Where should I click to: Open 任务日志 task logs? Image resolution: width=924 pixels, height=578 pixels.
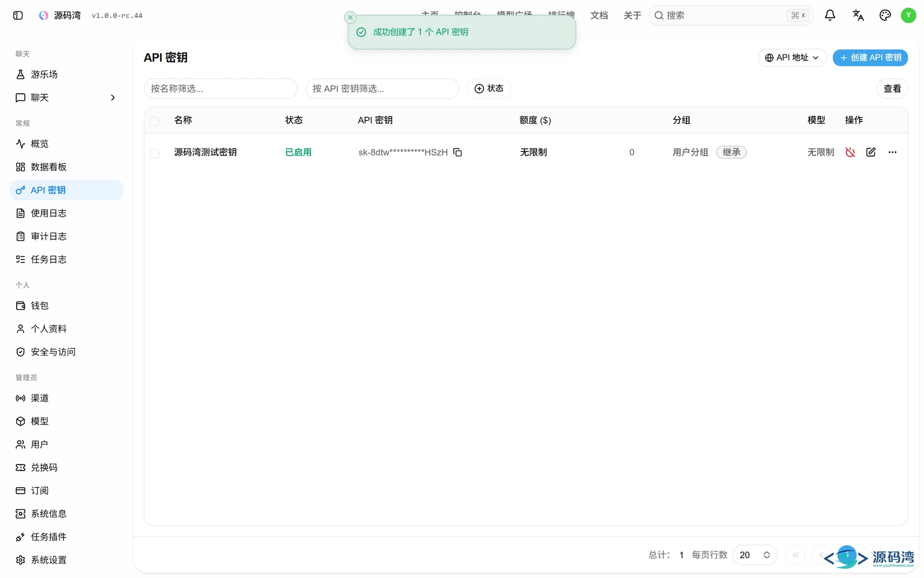pyautogui.click(x=67, y=260)
